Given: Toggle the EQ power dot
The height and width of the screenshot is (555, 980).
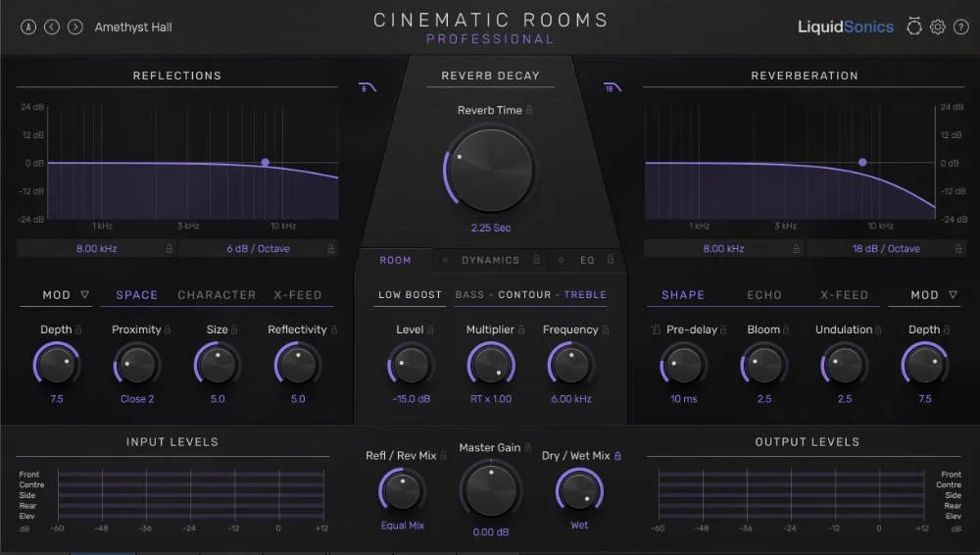Looking at the screenshot, I should pos(561,260).
